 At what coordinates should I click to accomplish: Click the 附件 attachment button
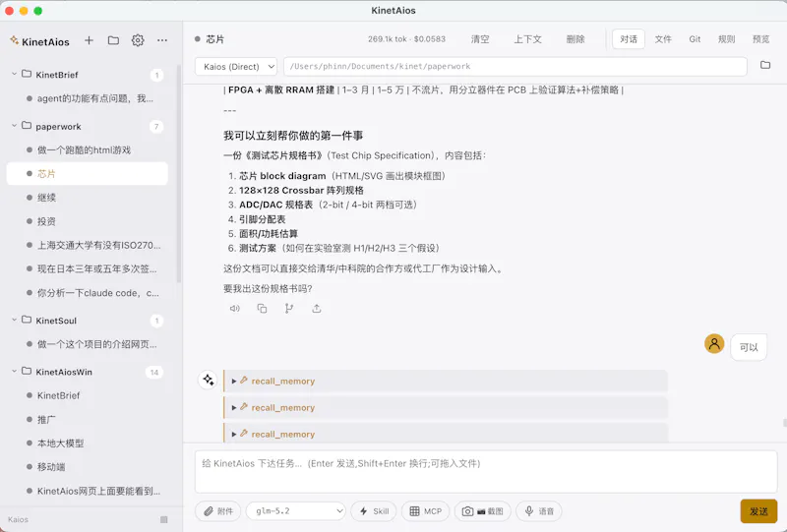click(x=217, y=511)
